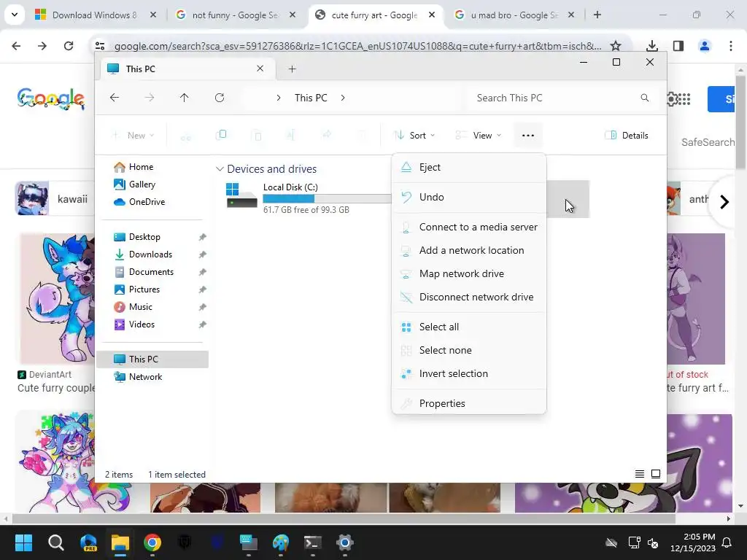The image size is (747, 560).
Task: Click the pin icon beside Music
Action: pos(203,307)
